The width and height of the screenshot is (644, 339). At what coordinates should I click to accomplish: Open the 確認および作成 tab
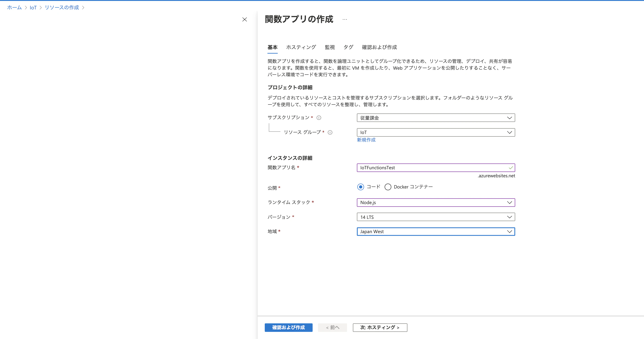[x=379, y=47]
